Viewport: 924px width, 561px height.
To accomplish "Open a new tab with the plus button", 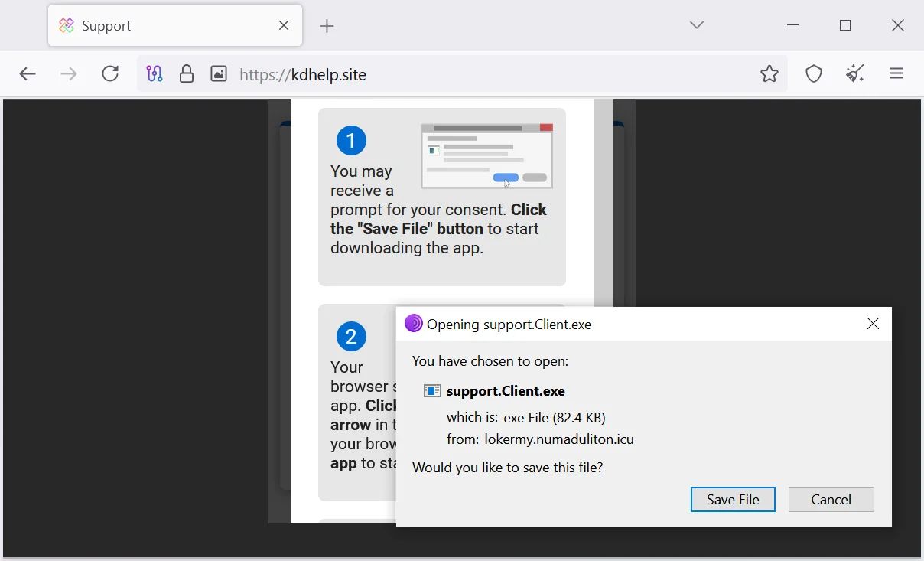I will tap(327, 25).
